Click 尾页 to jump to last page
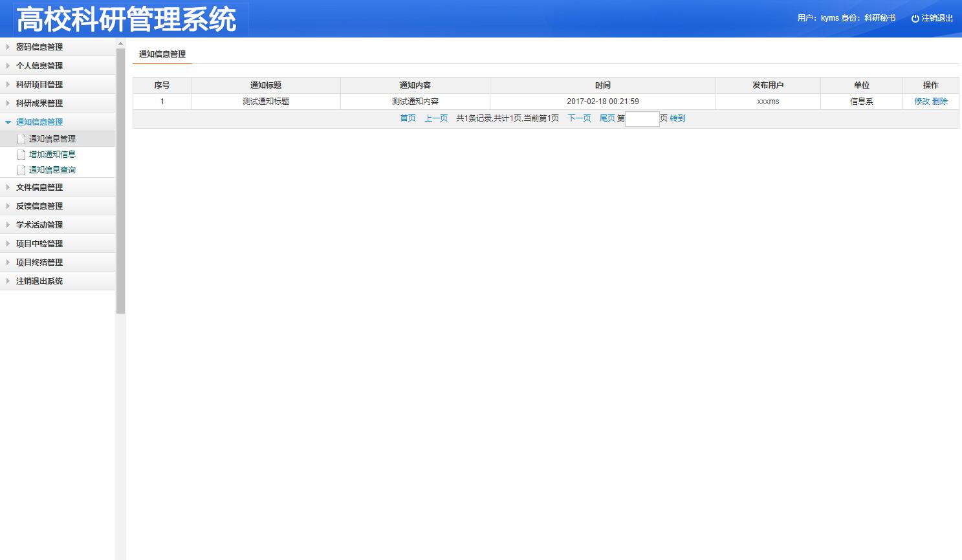Screen dimensions: 962x560 (606, 118)
